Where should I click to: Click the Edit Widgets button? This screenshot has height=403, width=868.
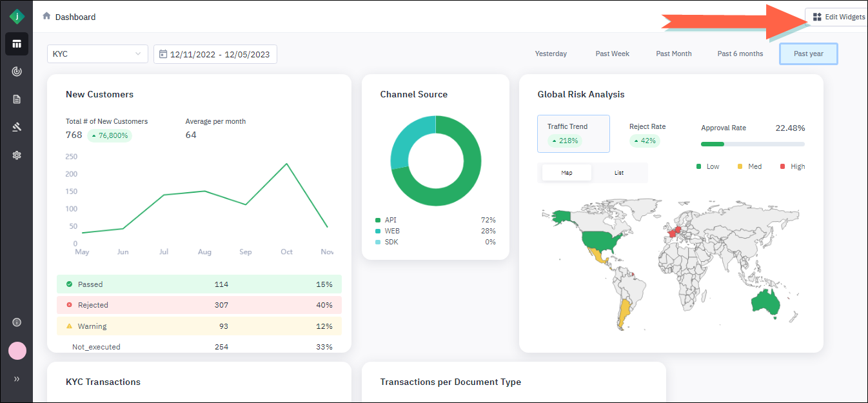point(838,17)
